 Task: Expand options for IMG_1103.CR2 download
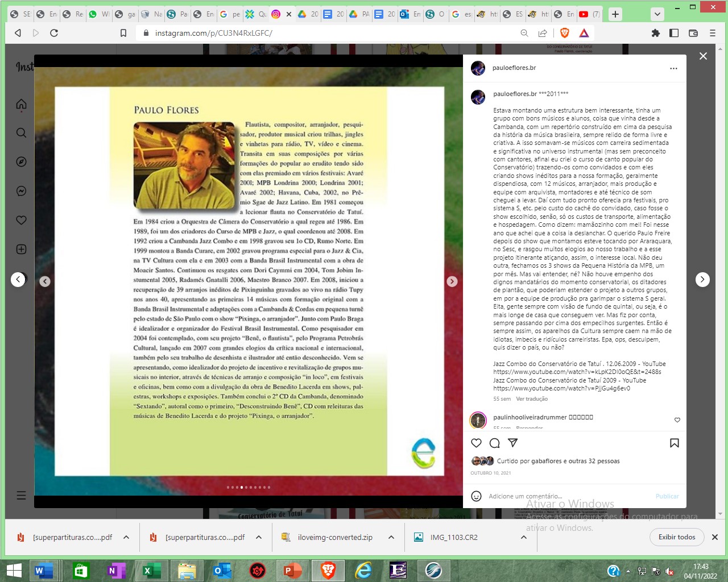coord(511,537)
